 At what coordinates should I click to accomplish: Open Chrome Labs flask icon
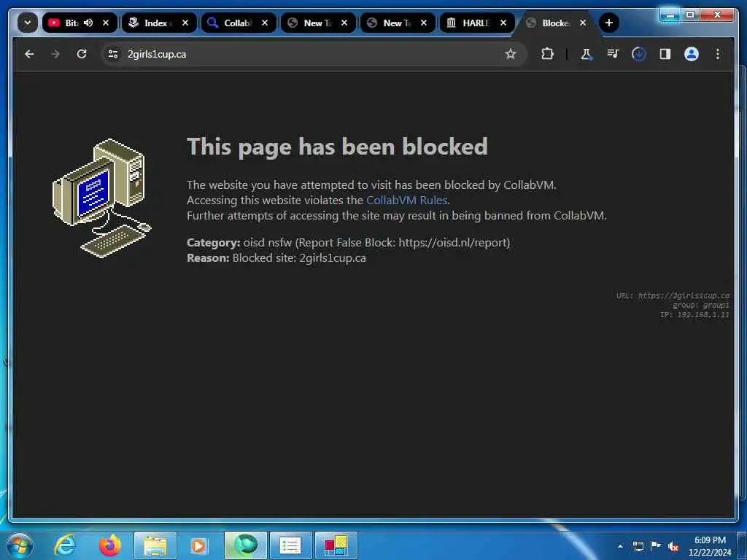pos(586,54)
